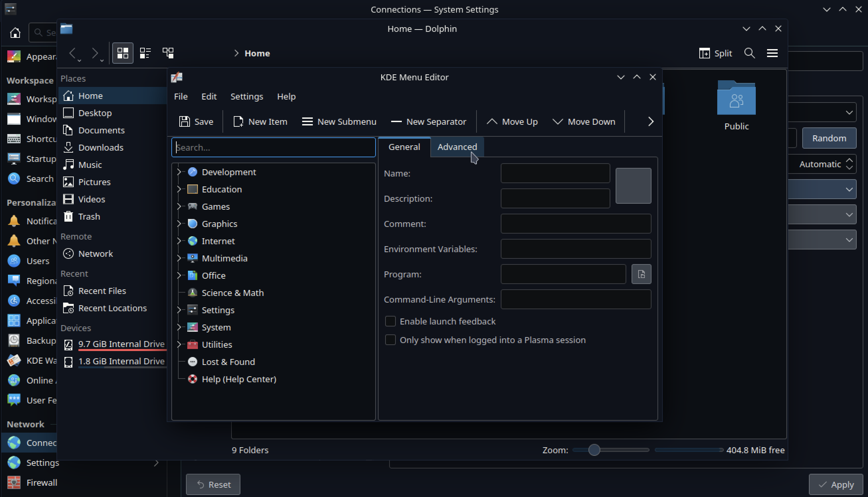This screenshot has height=497, width=868.
Task: Expand the Education category
Action: point(179,189)
